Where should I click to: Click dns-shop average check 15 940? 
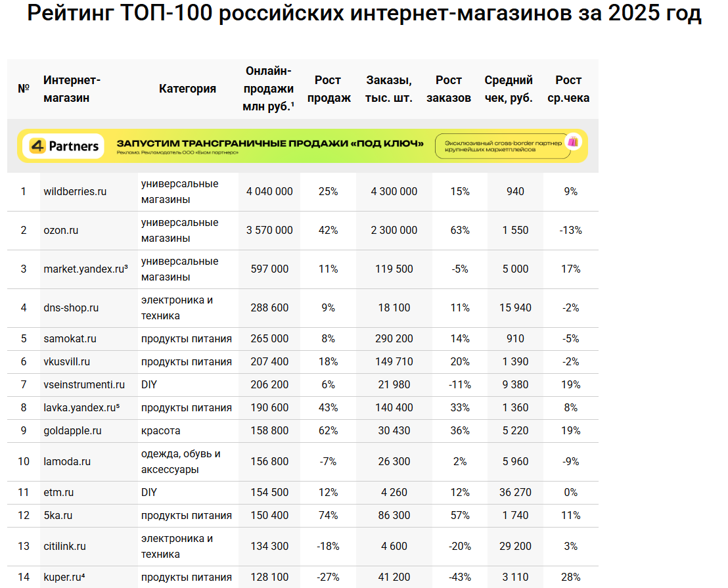point(515,307)
